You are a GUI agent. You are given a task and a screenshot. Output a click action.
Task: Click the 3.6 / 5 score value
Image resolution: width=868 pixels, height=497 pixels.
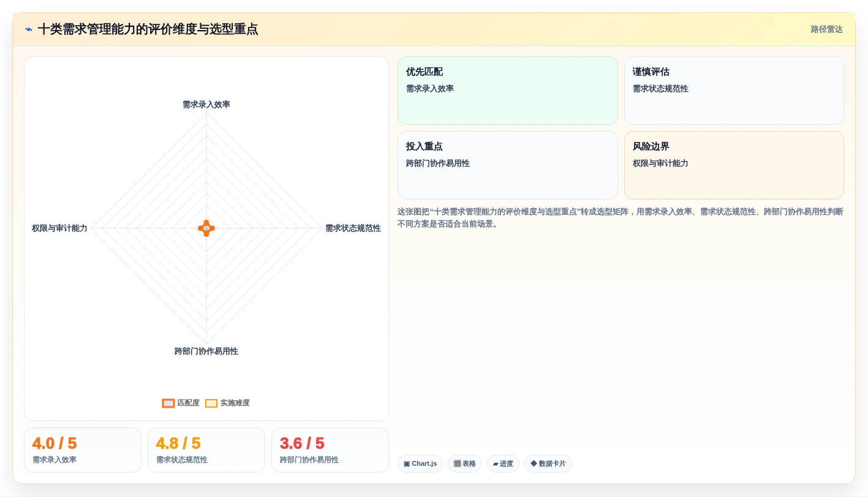coord(302,443)
